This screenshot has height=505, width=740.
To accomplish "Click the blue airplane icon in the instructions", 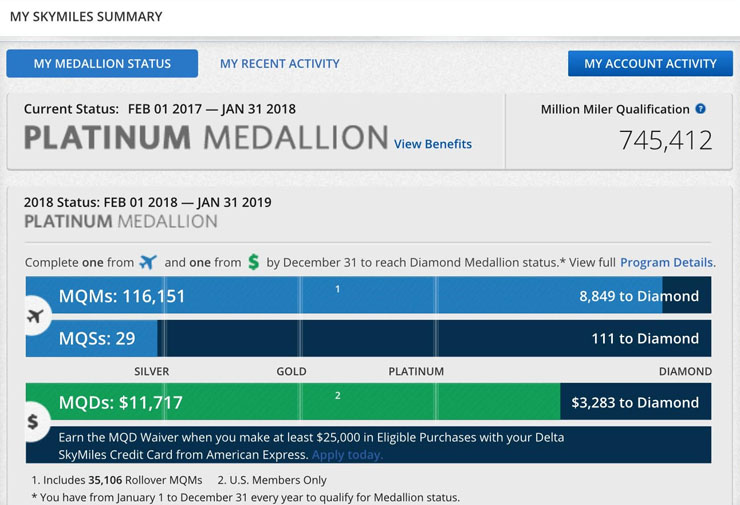I will (148, 262).
